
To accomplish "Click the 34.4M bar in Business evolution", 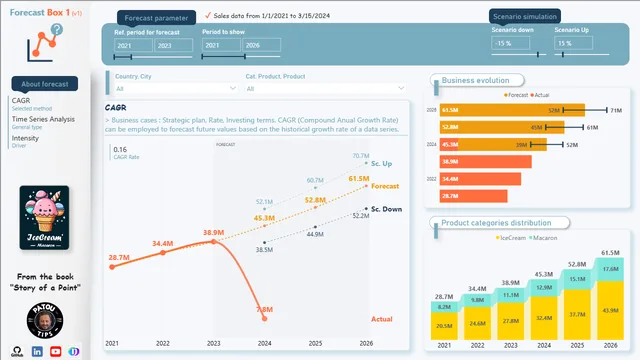I will pyautogui.click(x=480, y=179).
